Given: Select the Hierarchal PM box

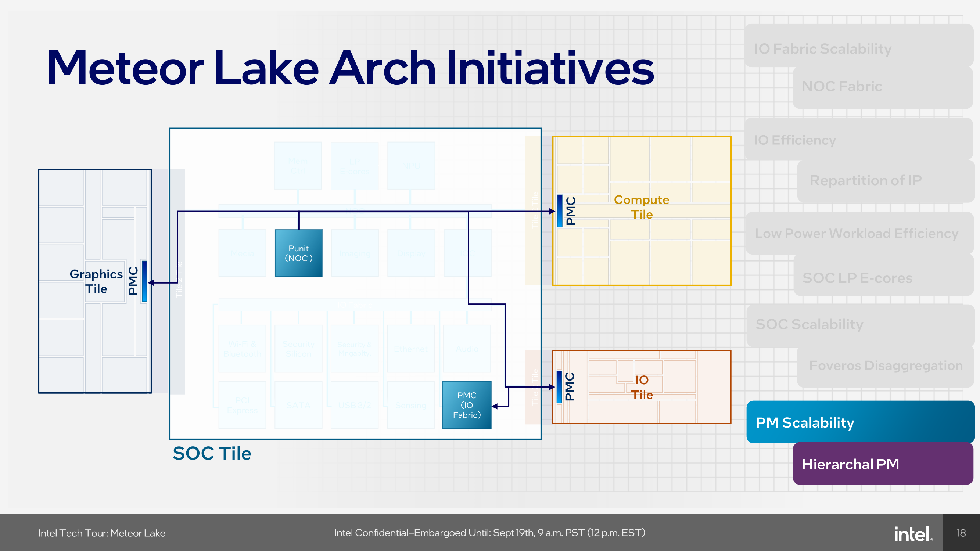Looking at the screenshot, I should click(883, 464).
